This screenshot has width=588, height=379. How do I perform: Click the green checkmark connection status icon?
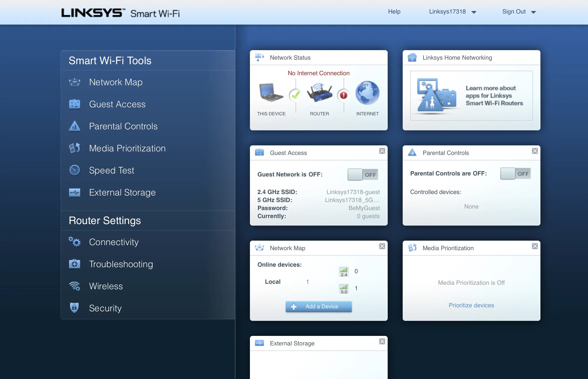pyautogui.click(x=296, y=95)
